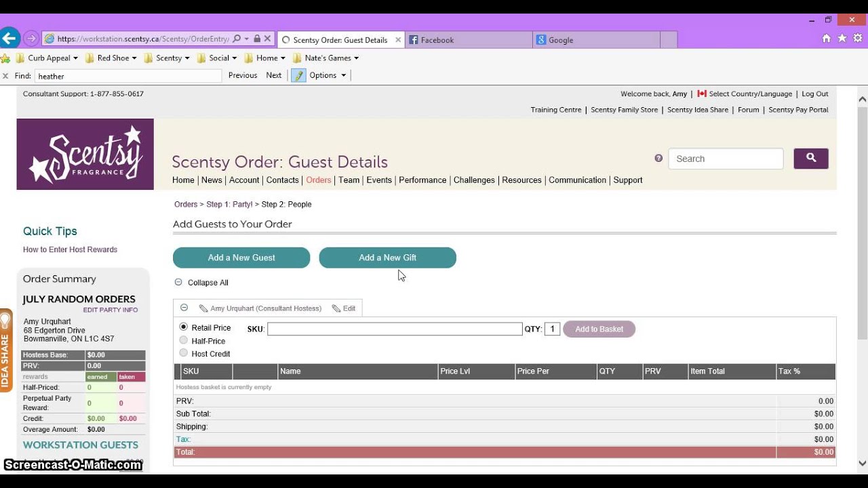Open the Curb Appeal favorites folder

tap(47, 58)
